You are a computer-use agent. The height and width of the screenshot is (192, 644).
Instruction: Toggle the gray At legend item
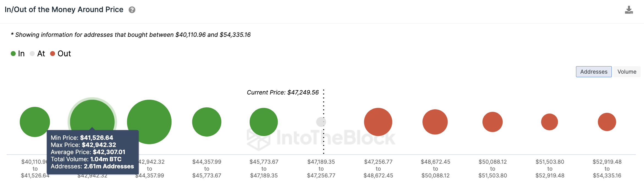[x=37, y=54]
